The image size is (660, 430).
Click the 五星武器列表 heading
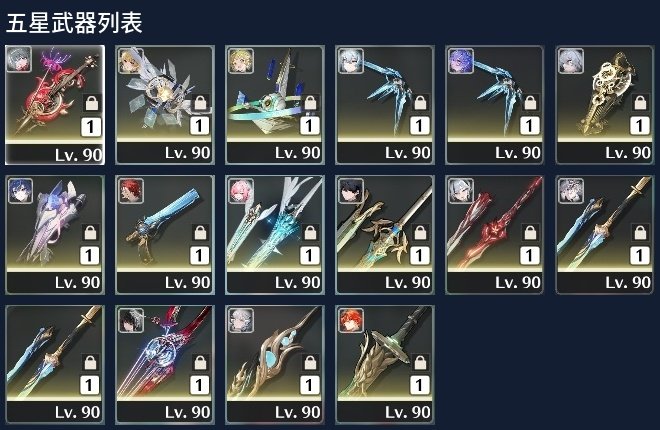tap(74, 23)
